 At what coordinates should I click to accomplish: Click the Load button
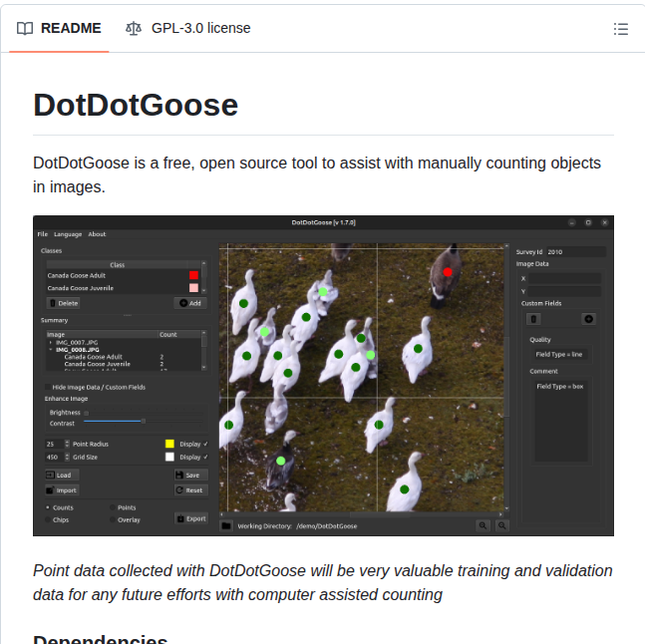[62, 475]
